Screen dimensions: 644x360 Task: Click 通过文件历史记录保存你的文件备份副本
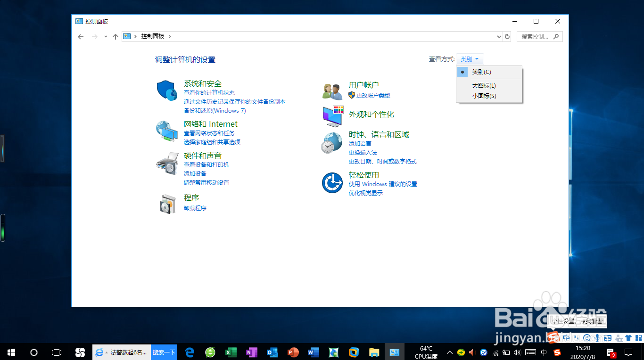pyautogui.click(x=235, y=102)
